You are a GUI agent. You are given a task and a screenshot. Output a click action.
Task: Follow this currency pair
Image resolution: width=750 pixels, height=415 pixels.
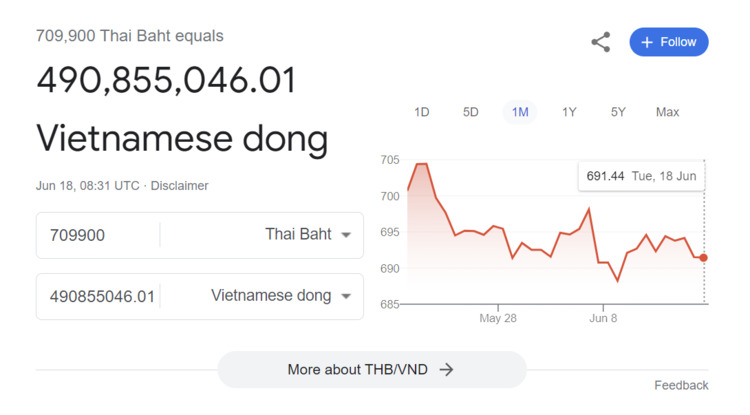669,42
